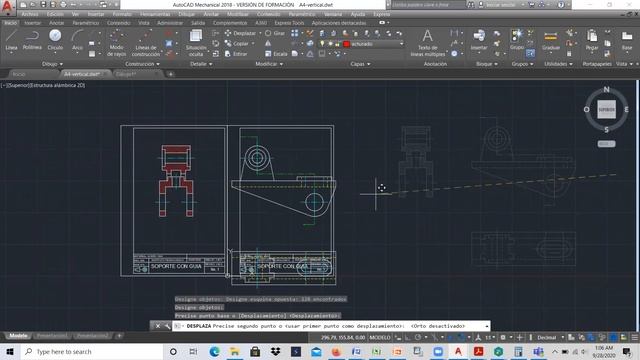Switch to the Paramétrico ribbon tab

tap(86, 23)
